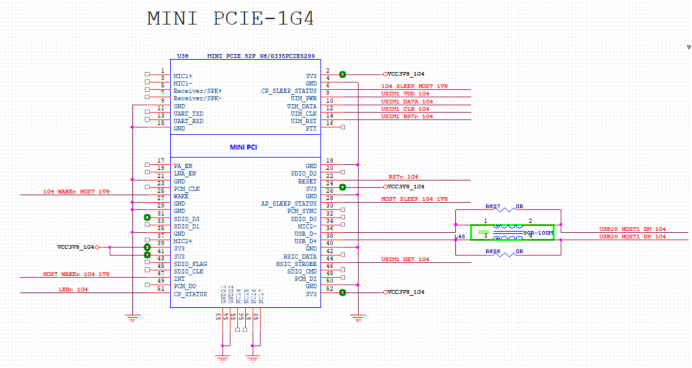Click the USB20 HOST1 DP 1G4 net label

tap(632, 237)
